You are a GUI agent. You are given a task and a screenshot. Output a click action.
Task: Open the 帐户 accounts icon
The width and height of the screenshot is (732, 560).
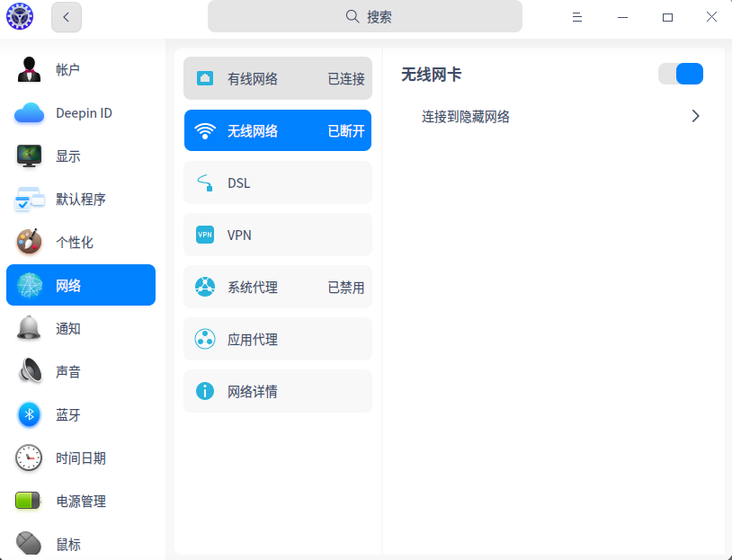[x=29, y=69]
